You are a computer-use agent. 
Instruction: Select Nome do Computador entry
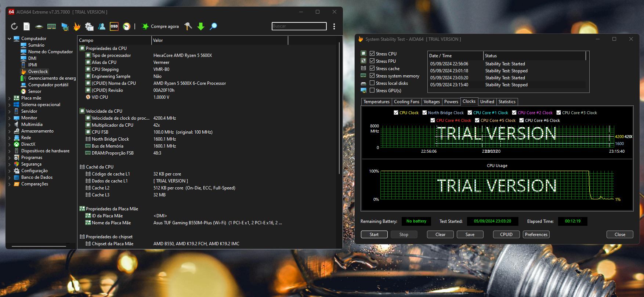[x=50, y=52]
